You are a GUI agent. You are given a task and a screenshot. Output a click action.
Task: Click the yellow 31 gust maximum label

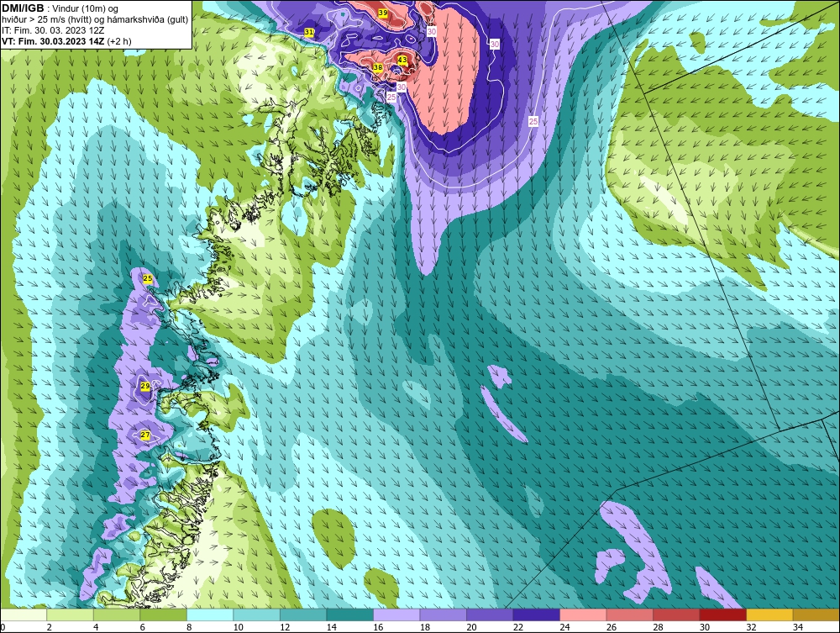coord(309,32)
